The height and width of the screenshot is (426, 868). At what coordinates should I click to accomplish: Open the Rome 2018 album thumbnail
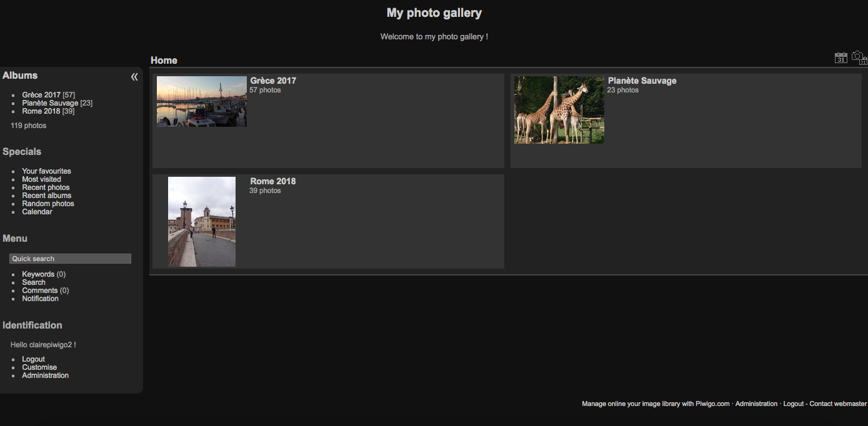pos(201,221)
